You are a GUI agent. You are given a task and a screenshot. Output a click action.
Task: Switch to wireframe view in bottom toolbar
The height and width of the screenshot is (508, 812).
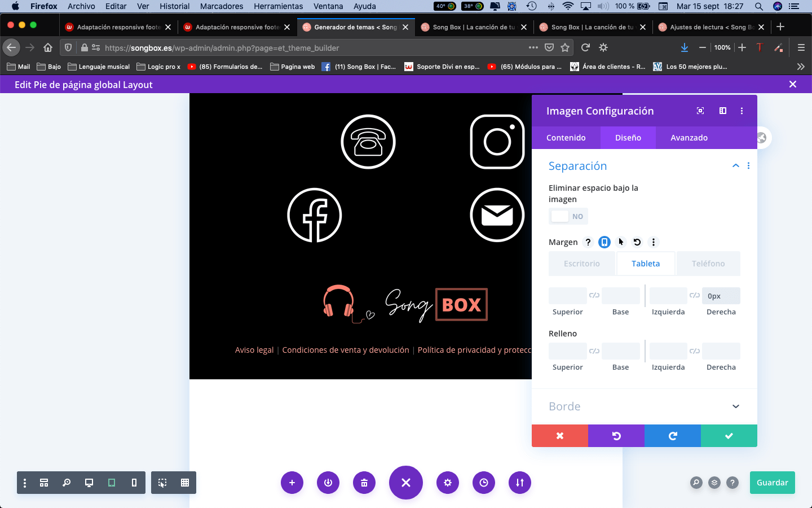click(44, 483)
